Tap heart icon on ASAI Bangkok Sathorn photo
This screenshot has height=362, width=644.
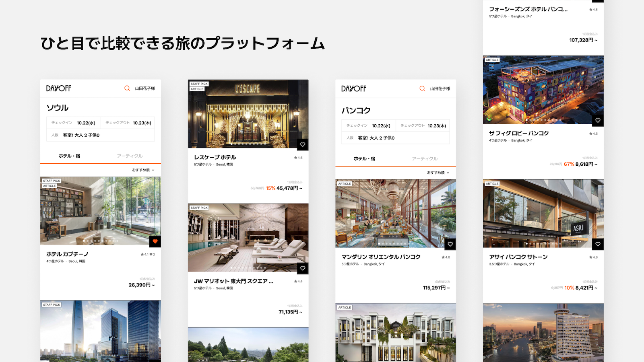[598, 244]
